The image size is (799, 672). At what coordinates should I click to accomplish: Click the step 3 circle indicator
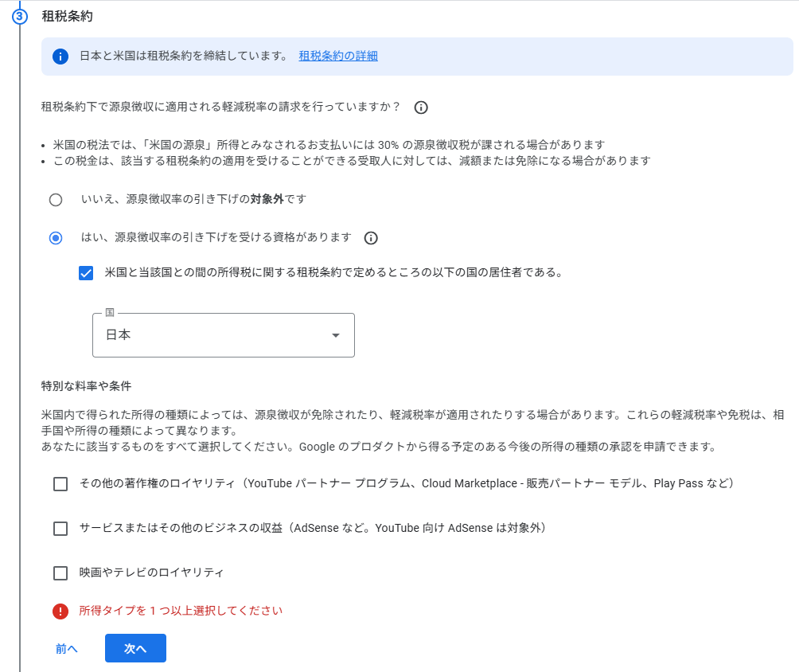point(20,17)
